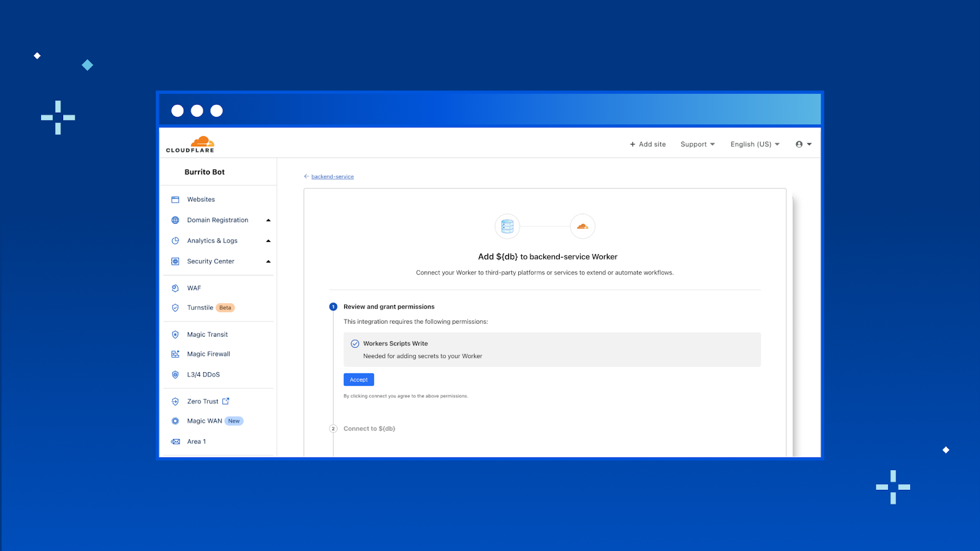Expand the Security Center section
This screenshot has height=551, width=980.
[268, 261]
